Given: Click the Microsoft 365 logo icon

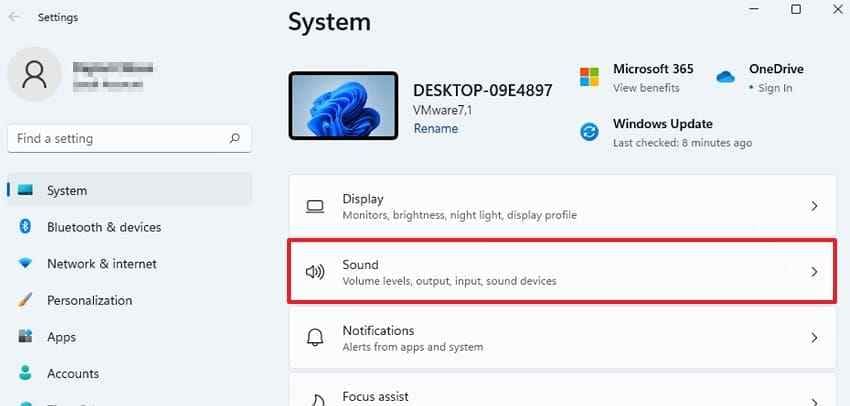Looking at the screenshot, I should pyautogui.click(x=589, y=77).
